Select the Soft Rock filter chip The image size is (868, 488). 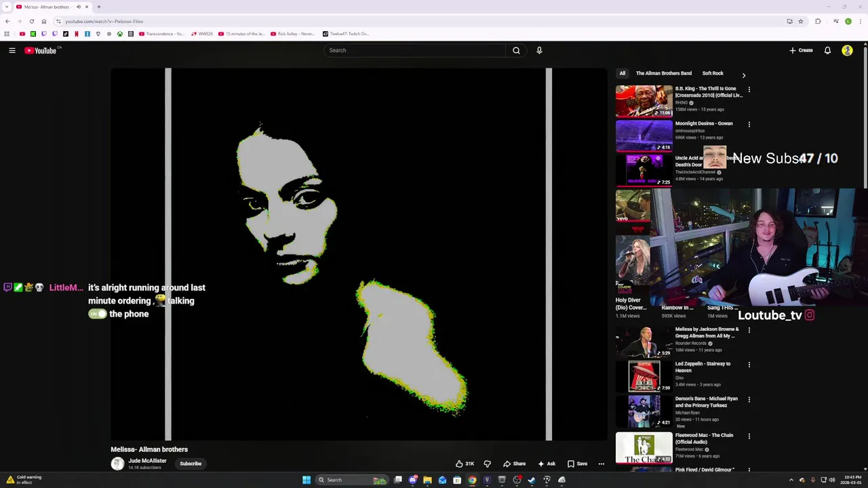[x=713, y=73]
